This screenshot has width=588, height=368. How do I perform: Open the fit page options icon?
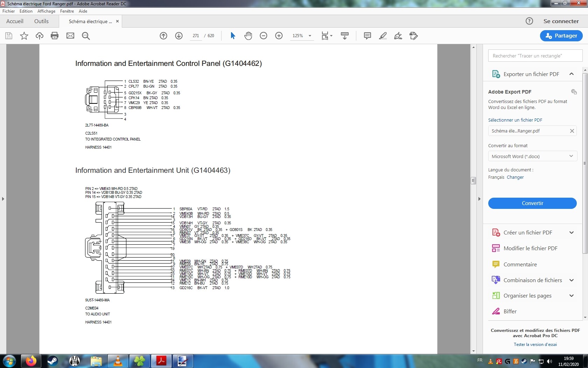(327, 36)
